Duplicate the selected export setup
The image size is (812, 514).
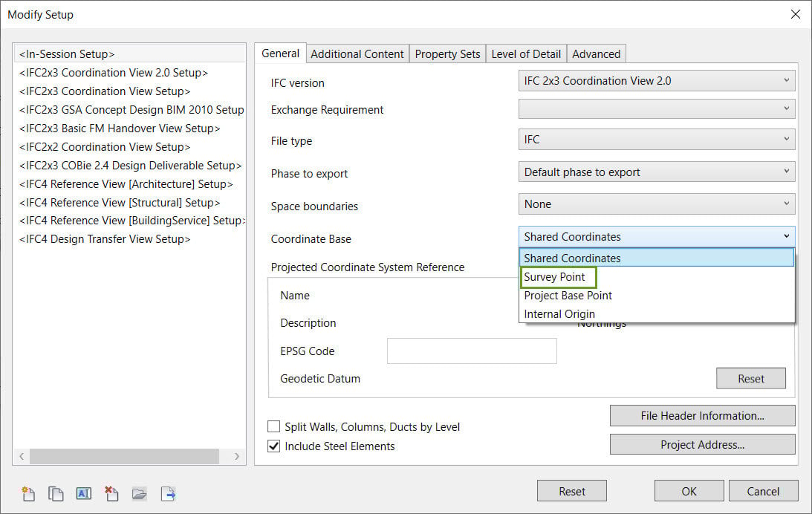pyautogui.click(x=56, y=493)
